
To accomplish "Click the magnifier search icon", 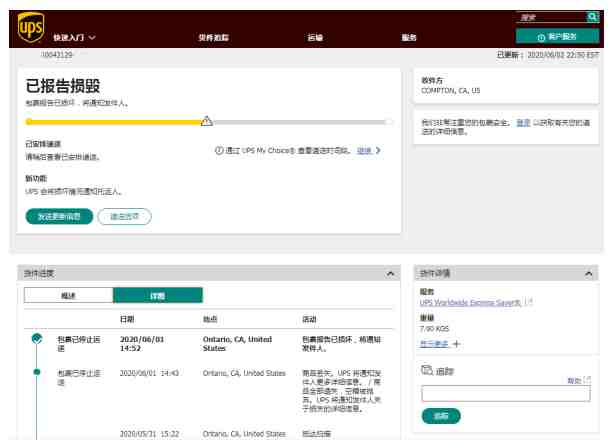I will (x=592, y=17).
